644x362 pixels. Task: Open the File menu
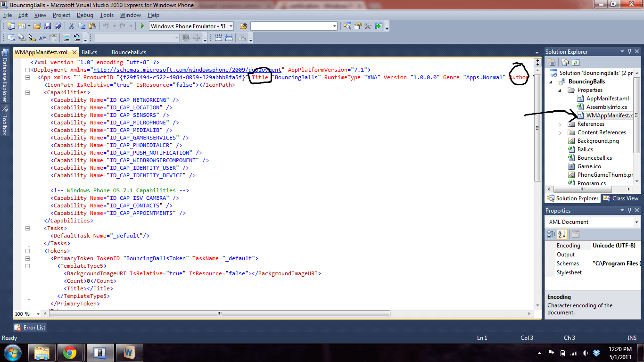(x=8, y=15)
